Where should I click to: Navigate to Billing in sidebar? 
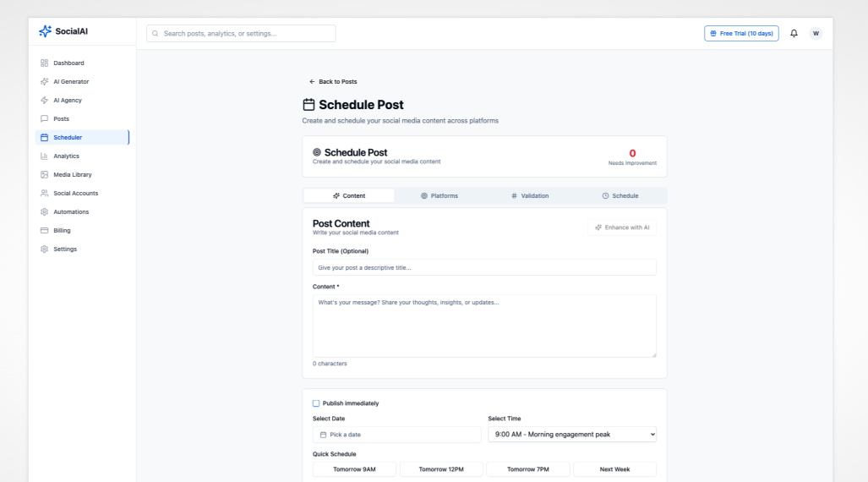coord(62,231)
